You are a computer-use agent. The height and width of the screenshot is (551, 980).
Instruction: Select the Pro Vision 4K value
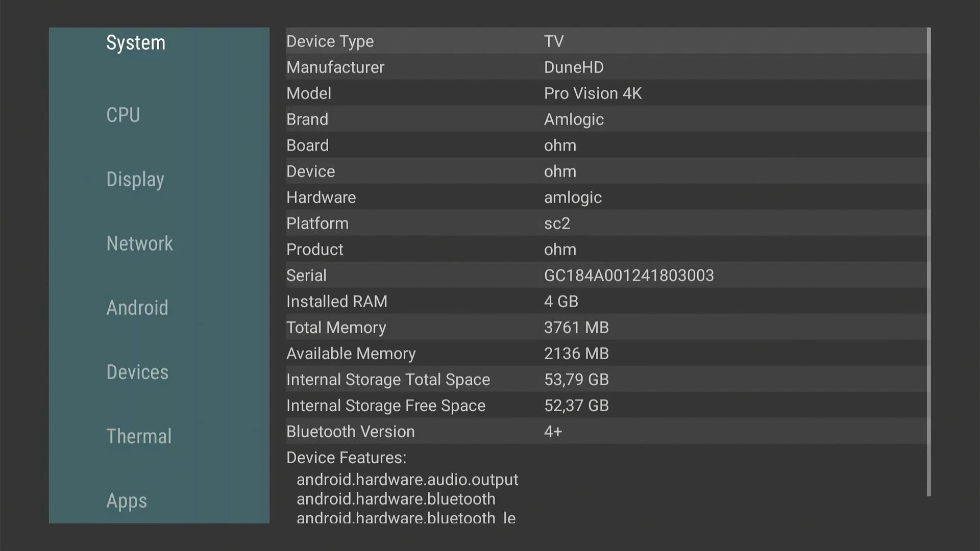(x=593, y=93)
